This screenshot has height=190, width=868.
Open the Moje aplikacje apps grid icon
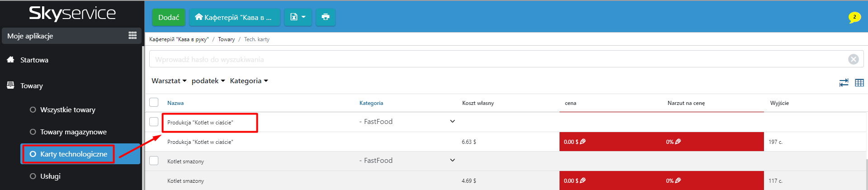133,36
